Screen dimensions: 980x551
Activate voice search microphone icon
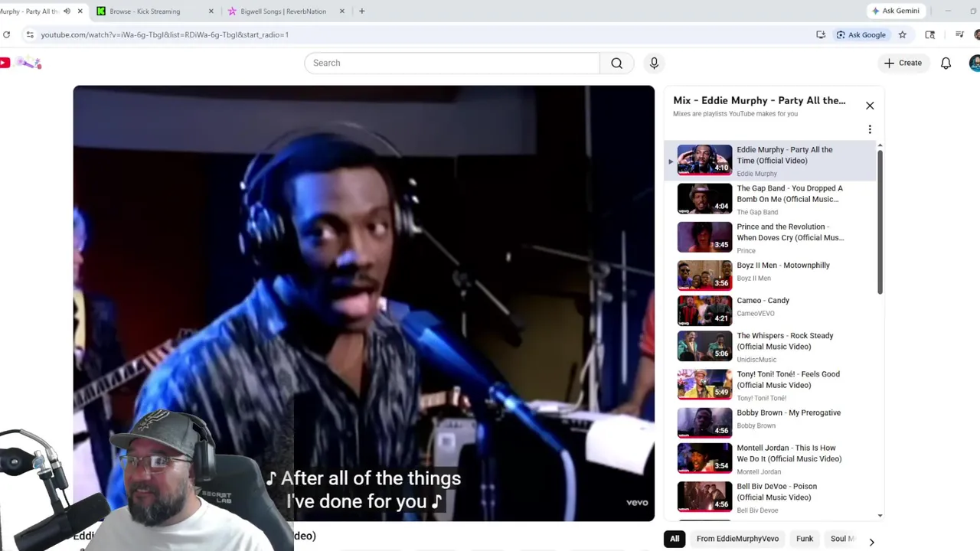click(654, 63)
